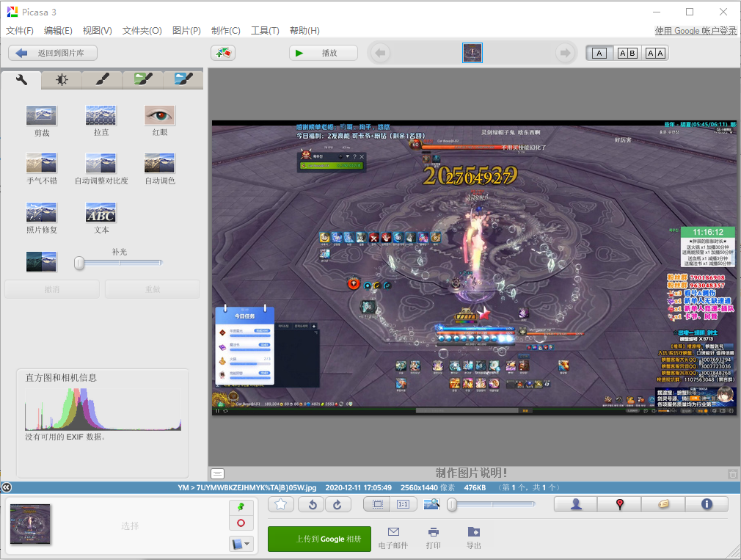The height and width of the screenshot is (560, 741).
Task: Star the current photo
Action: click(281, 505)
